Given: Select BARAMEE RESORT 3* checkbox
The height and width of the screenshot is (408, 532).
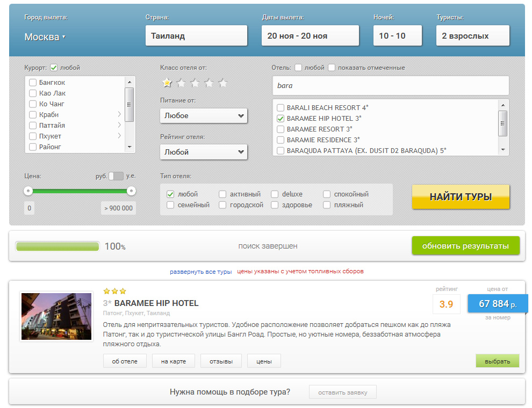Looking at the screenshot, I should point(281,129).
